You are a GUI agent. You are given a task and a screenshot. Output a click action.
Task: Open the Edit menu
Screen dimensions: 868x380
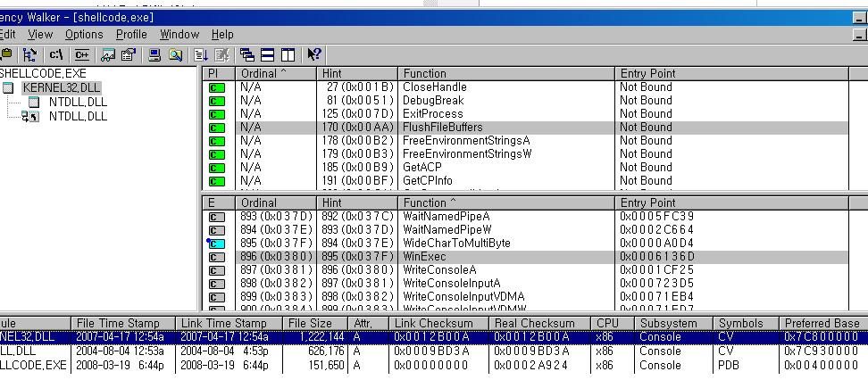click(x=7, y=34)
